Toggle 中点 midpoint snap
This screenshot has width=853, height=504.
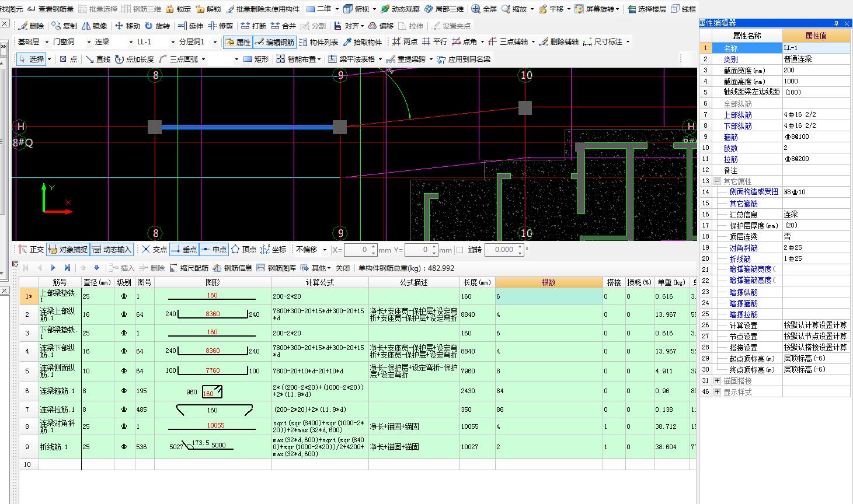[x=214, y=250]
